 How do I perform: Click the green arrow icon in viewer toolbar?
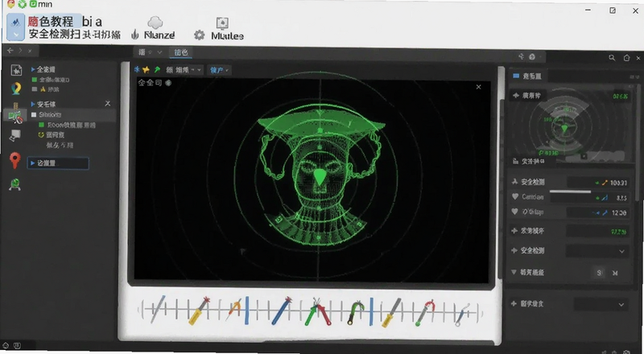click(156, 70)
